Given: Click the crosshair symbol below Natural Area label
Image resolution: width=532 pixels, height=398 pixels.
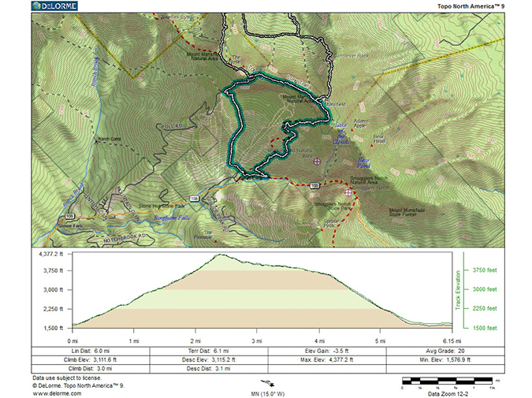Looking at the screenshot, I should pos(317,161).
